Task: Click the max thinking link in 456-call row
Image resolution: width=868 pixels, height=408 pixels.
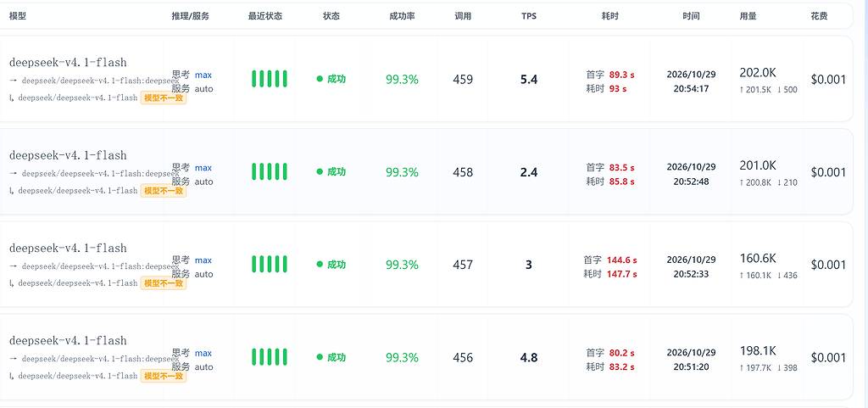Action: [x=203, y=353]
